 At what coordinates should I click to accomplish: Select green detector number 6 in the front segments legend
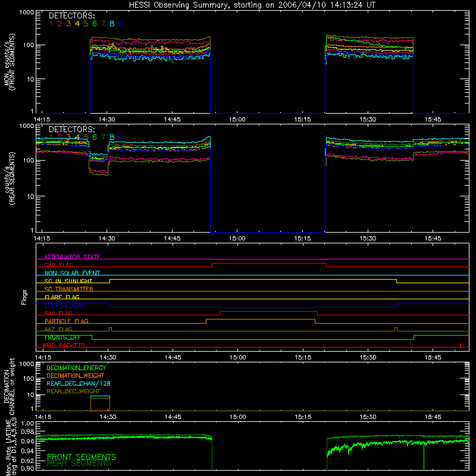pyautogui.click(x=95, y=24)
